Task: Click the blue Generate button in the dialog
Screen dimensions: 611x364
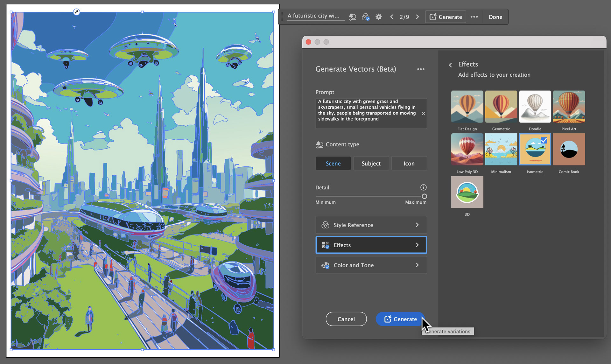Action: (x=400, y=319)
